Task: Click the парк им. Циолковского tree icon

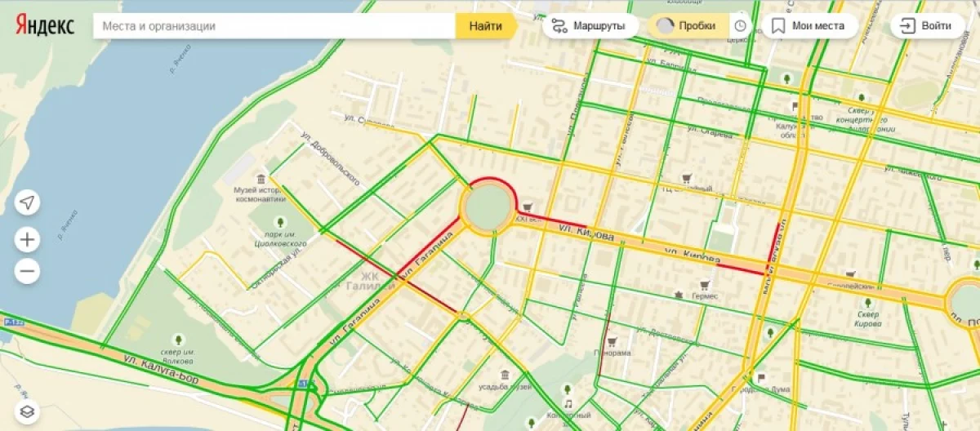Action: 280,221
